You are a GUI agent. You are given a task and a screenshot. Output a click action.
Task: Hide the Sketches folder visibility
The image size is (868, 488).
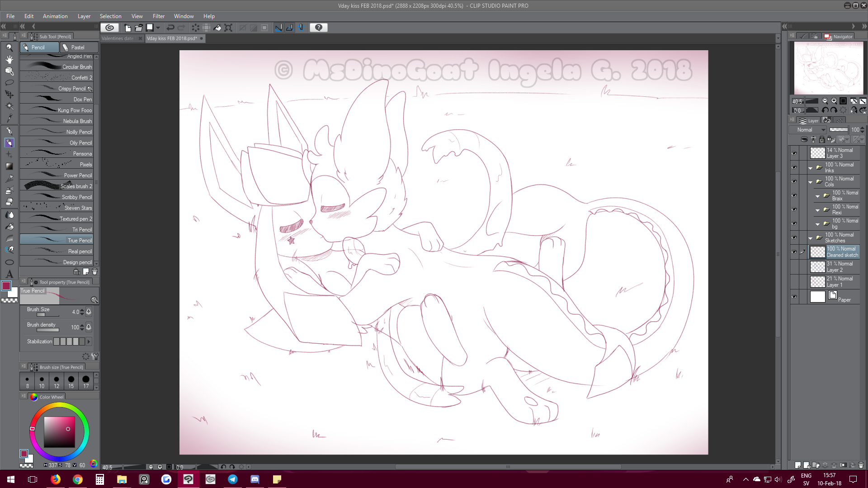(x=794, y=237)
